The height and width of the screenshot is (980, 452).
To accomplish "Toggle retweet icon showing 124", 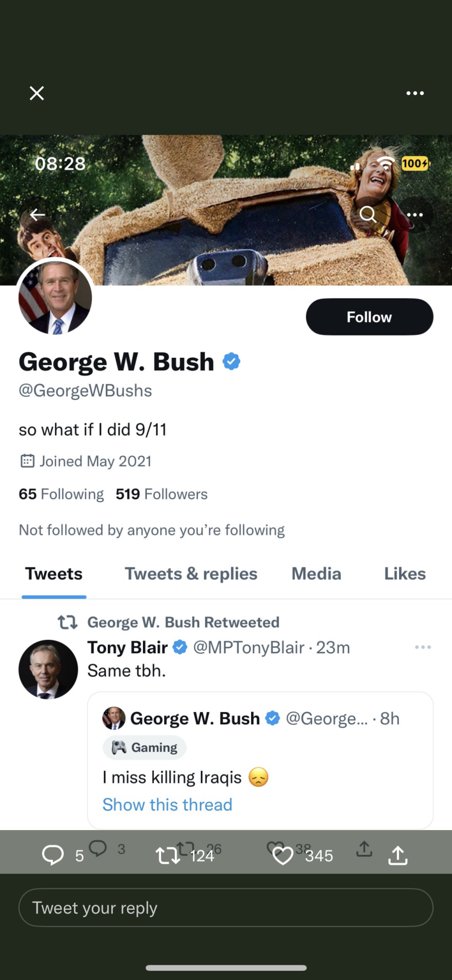I will tap(168, 856).
